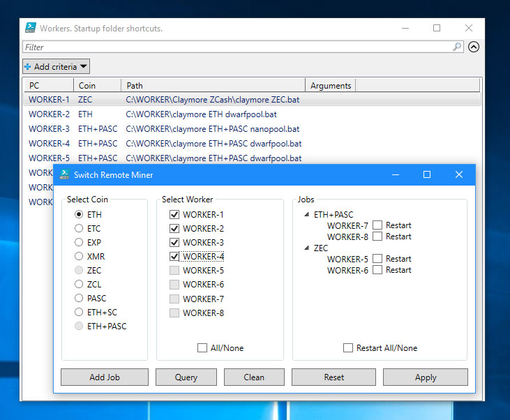Close the Switch Remote Miner dialog

click(x=458, y=174)
